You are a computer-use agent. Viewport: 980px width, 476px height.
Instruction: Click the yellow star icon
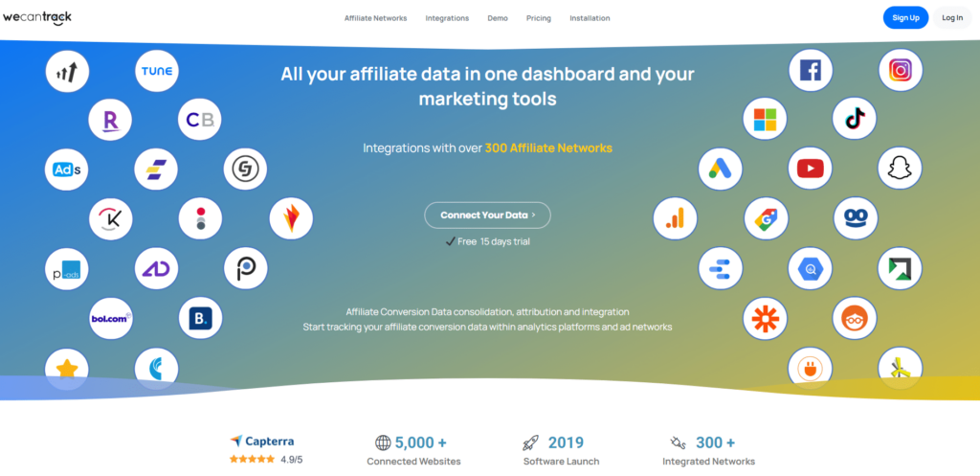click(67, 369)
